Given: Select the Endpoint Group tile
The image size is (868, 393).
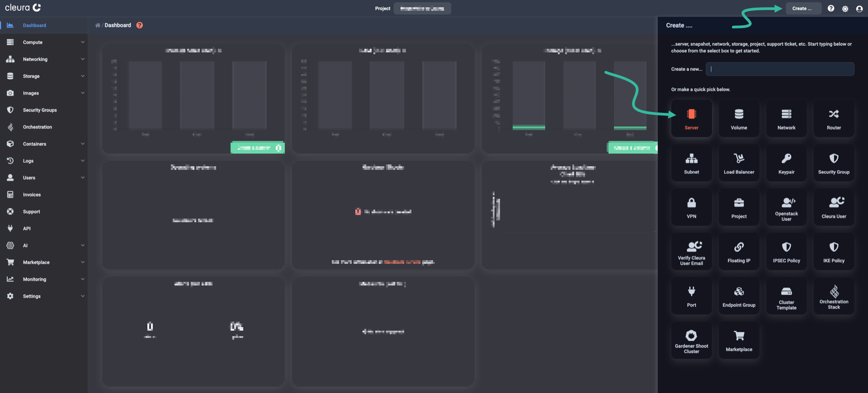Looking at the screenshot, I should (x=739, y=296).
